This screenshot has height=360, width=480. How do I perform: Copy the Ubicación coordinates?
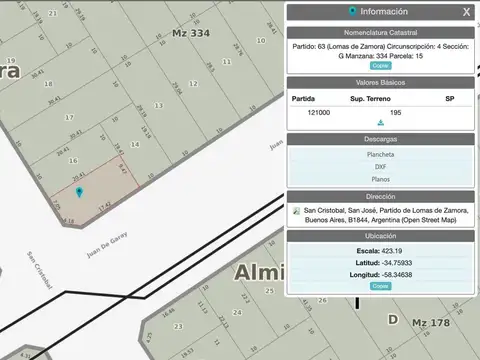click(x=380, y=286)
